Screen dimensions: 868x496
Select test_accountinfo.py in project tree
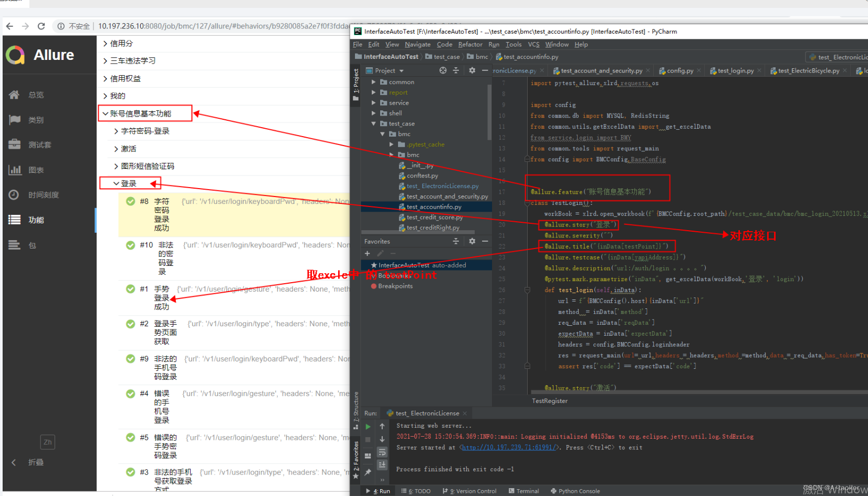434,207
